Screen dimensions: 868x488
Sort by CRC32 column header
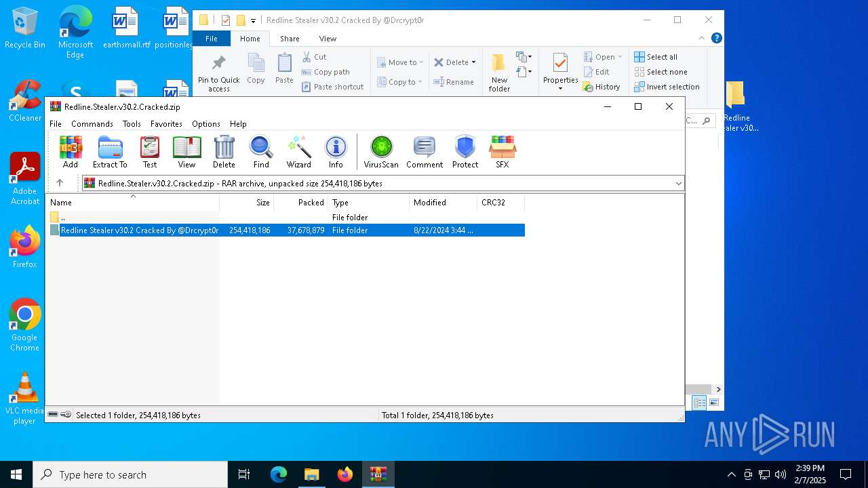[x=500, y=203]
